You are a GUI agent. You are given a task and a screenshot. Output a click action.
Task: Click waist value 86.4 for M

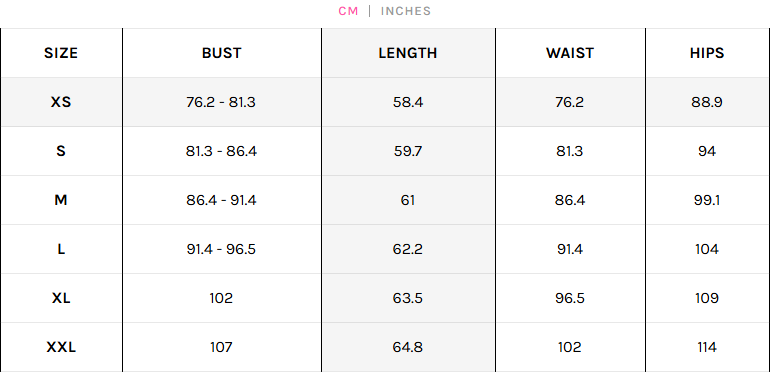570,200
